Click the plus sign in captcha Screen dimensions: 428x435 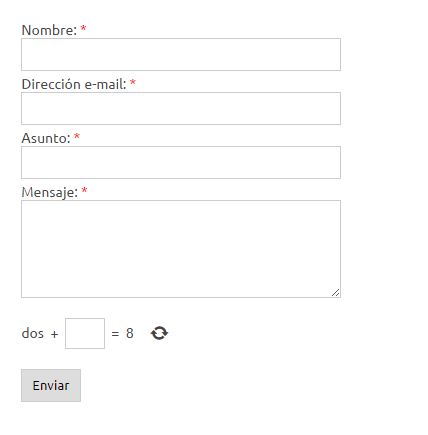pyautogui.click(x=54, y=334)
